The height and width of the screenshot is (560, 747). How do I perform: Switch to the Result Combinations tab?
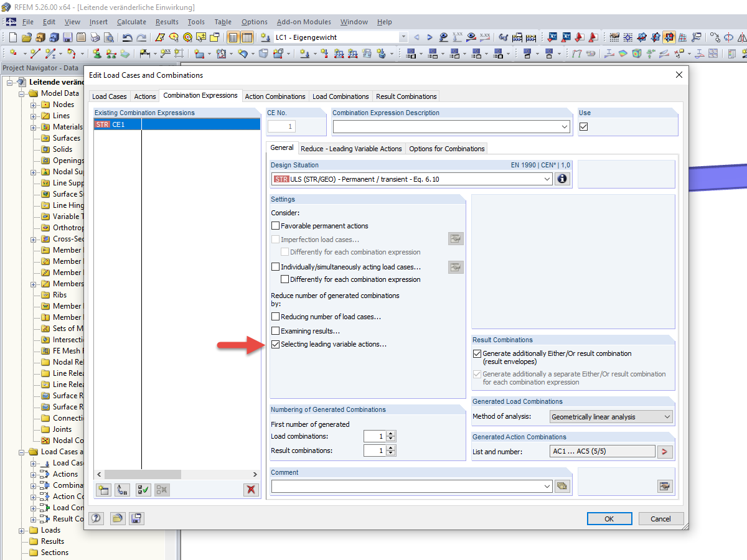tap(406, 96)
